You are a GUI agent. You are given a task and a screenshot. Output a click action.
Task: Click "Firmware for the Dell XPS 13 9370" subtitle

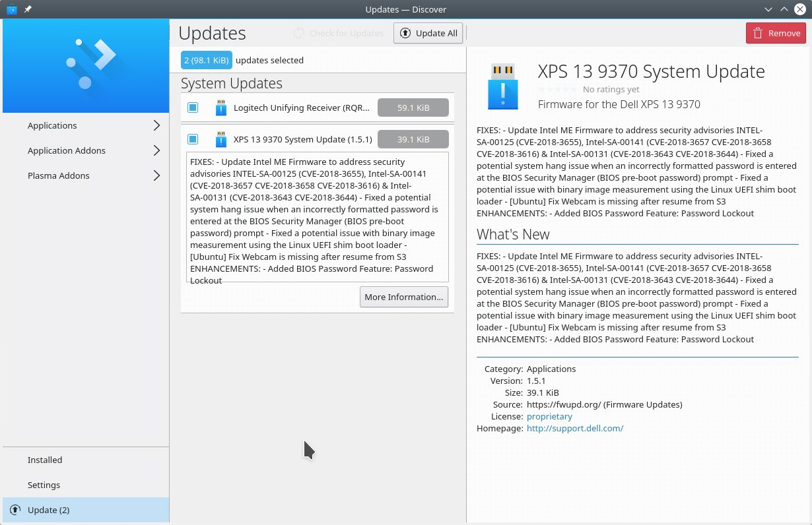tap(619, 104)
